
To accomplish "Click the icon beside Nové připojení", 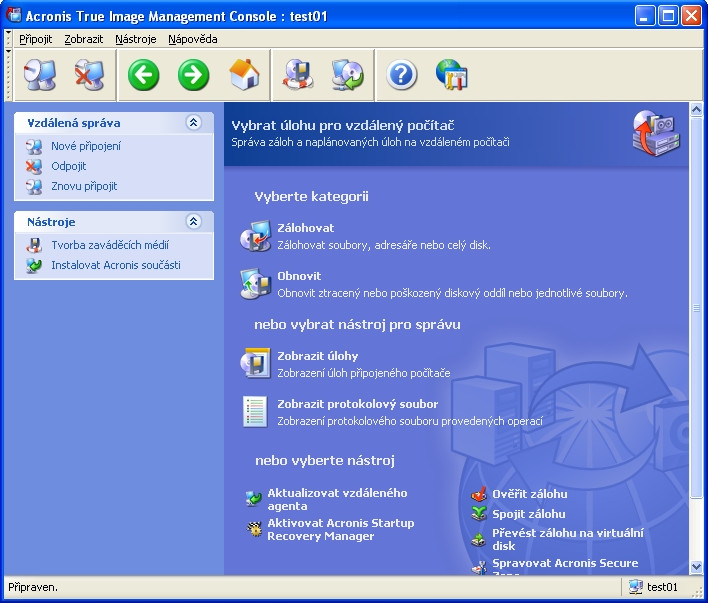I will 34,146.
